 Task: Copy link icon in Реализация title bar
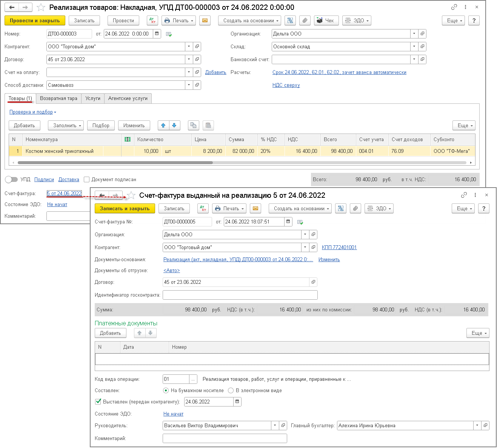click(x=454, y=7)
